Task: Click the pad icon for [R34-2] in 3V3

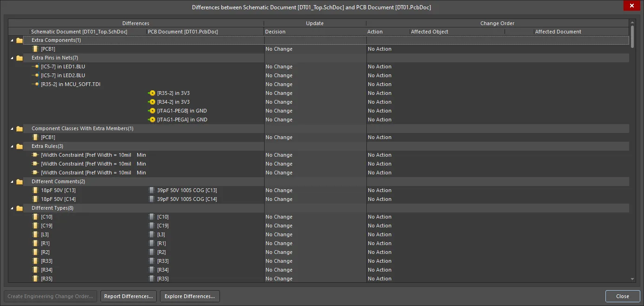Action: [151, 102]
